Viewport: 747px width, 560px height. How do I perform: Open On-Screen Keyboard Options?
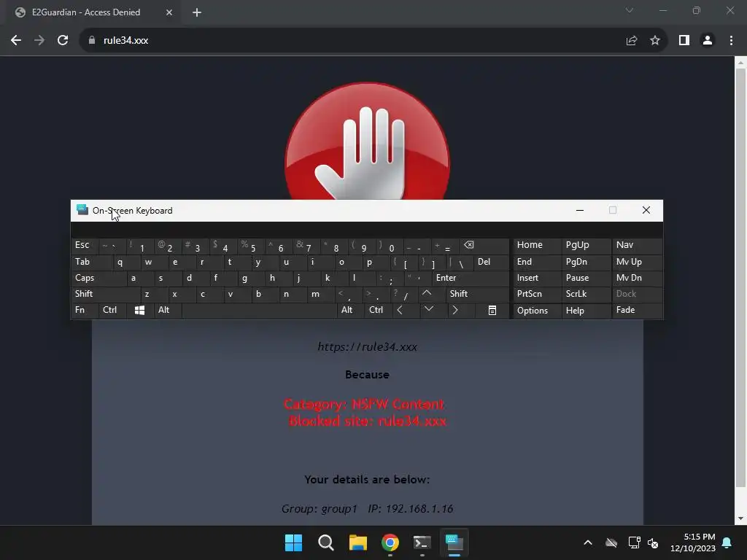click(x=537, y=311)
